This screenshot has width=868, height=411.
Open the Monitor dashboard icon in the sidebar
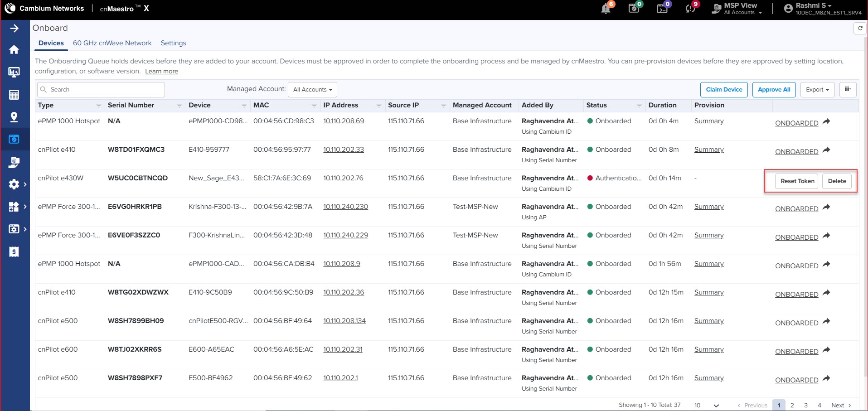[15, 72]
